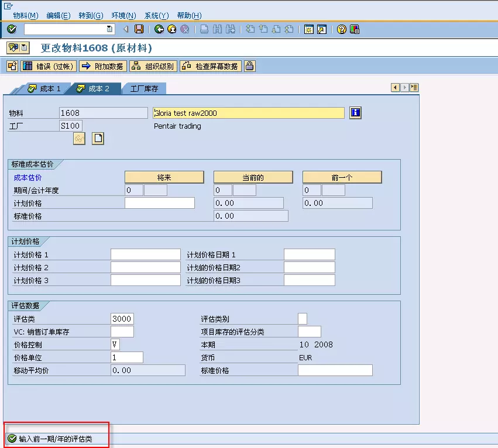This screenshot has width=498, height=448.
Task: Click the glasses display icon under plant
Action: coord(79,139)
